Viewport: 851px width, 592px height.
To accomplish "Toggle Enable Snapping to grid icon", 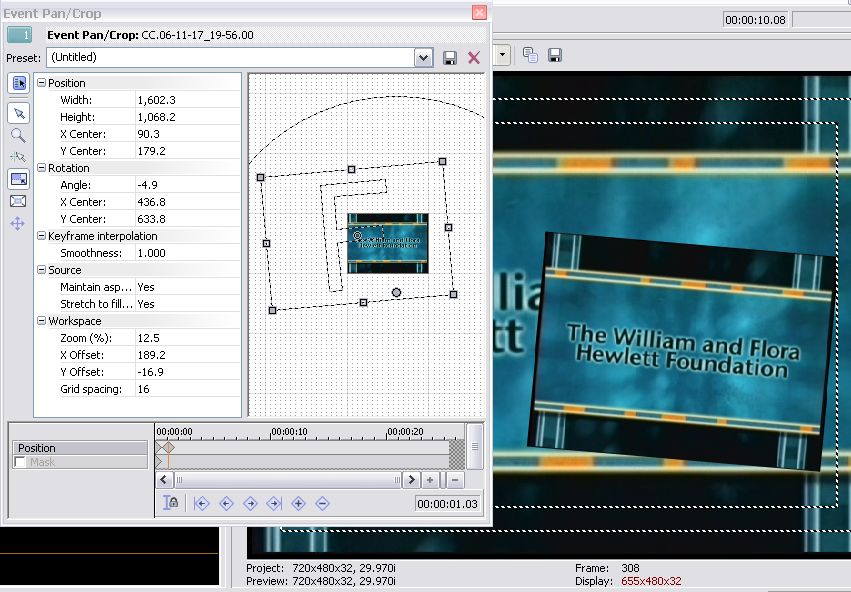I will tap(18, 157).
